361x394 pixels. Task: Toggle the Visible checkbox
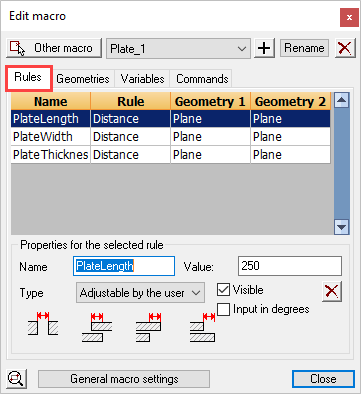[223, 290]
